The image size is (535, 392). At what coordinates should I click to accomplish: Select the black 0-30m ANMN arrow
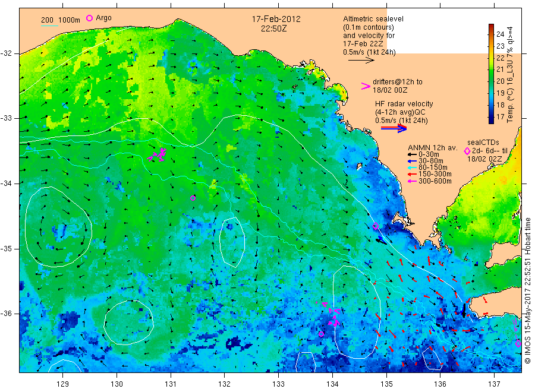[412, 154]
